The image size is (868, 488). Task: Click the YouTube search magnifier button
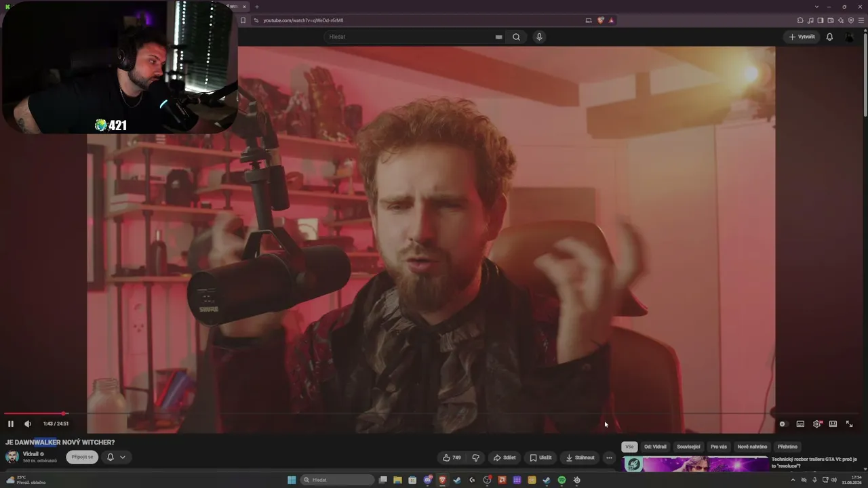[x=517, y=37]
